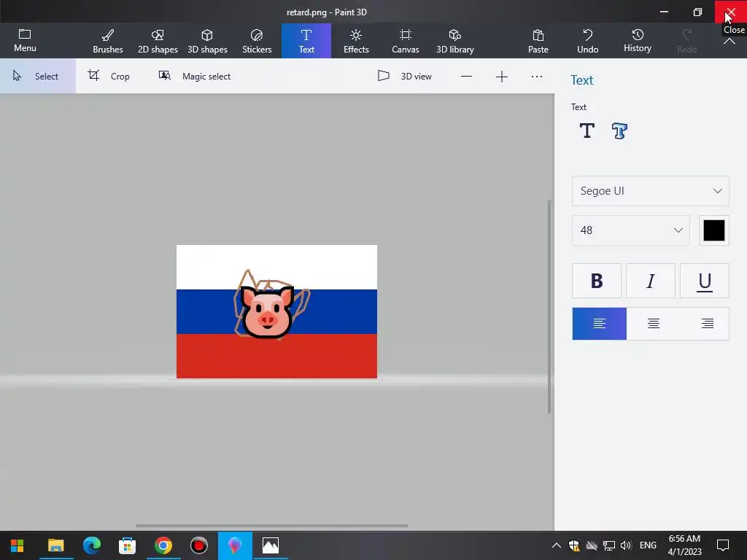Open the notification center
Screen dimensions: 747x560
pyautogui.click(x=723, y=545)
